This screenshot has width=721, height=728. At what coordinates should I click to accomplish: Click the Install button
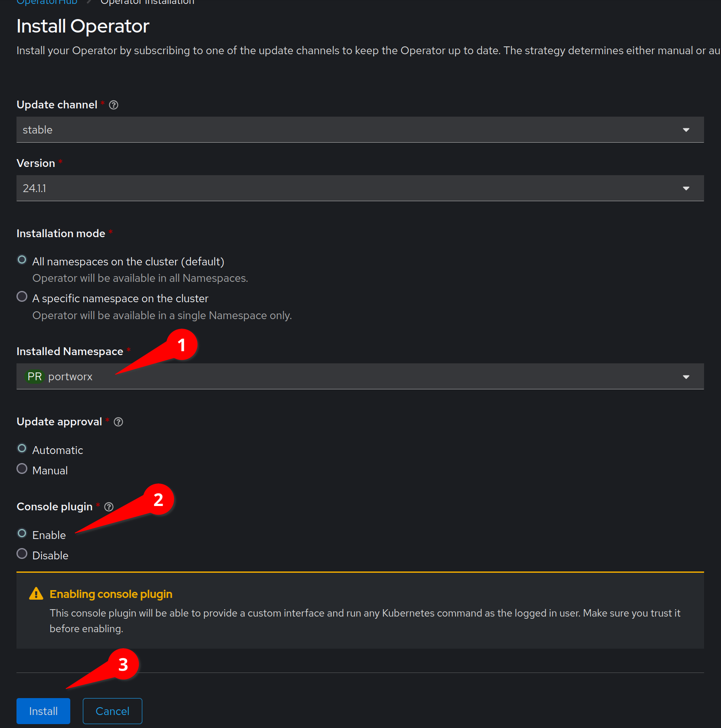(43, 711)
